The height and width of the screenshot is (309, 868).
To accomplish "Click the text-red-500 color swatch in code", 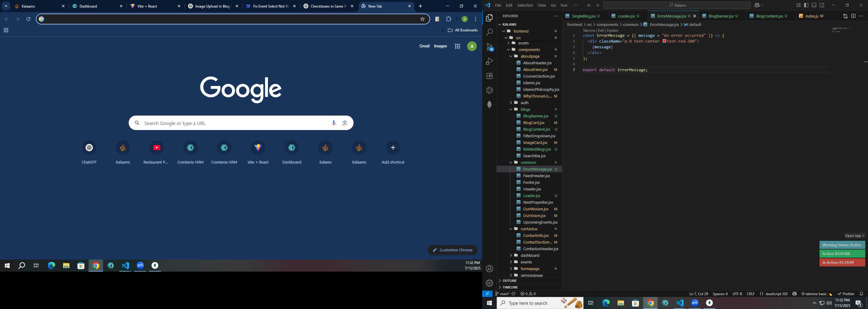I will coord(664,41).
